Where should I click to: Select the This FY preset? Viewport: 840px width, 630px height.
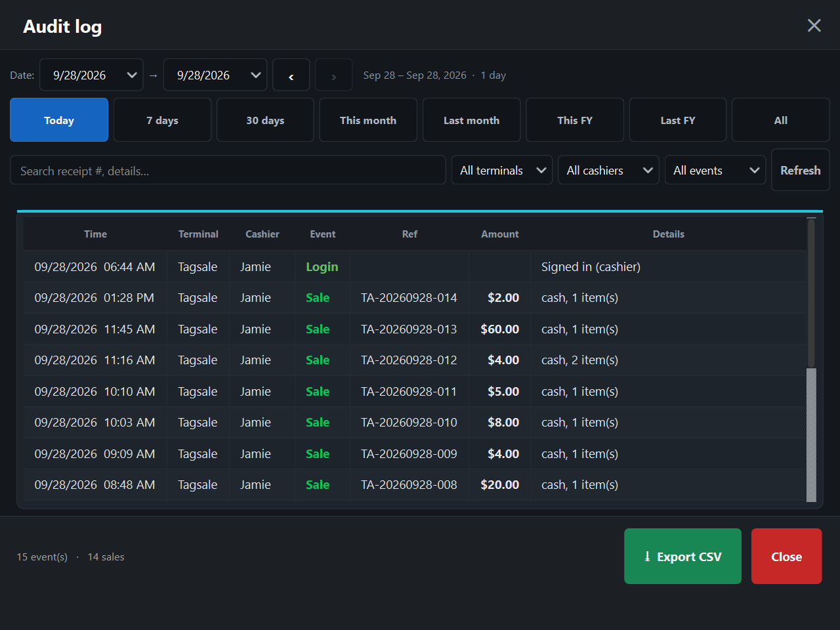click(575, 120)
